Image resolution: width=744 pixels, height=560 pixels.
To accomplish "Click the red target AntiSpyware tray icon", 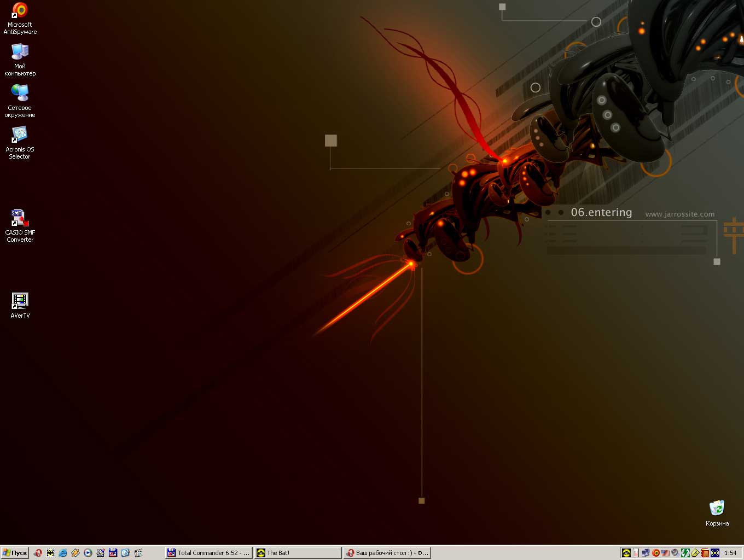I will [x=656, y=553].
